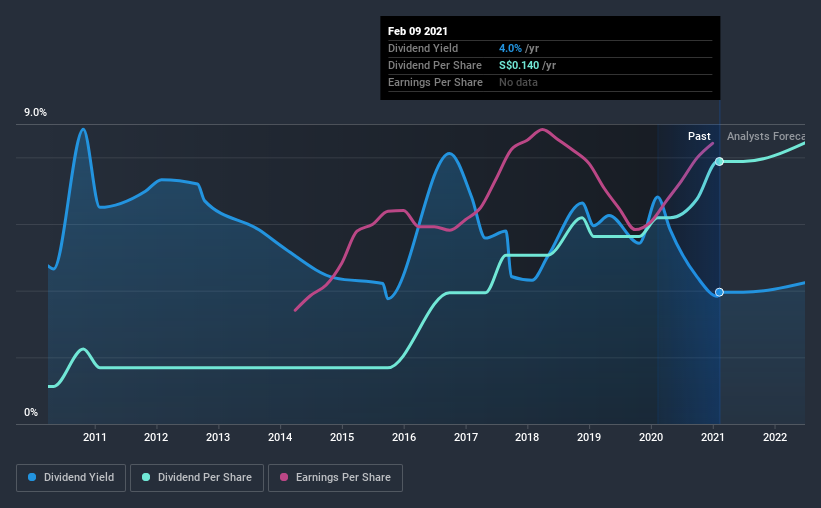
Task: Click the Analysts Forecast section label
Action: [x=766, y=136]
